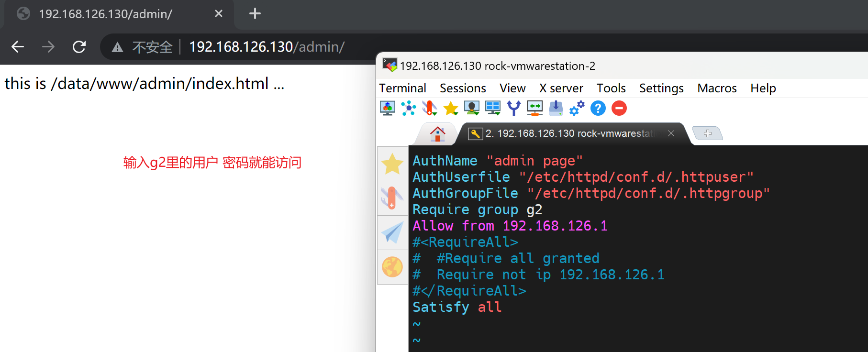Open Settings gears icon in toolbar
This screenshot has height=352, width=868.
click(x=577, y=109)
